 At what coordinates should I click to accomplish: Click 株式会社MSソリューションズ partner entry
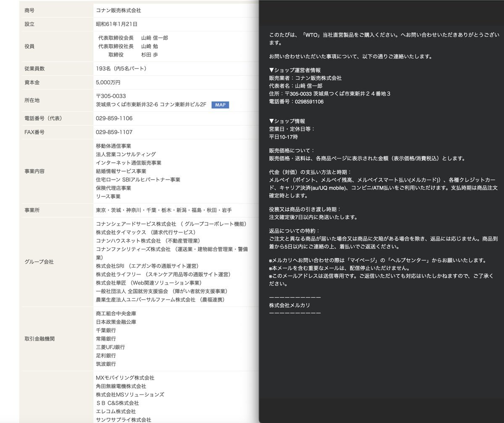pos(130,395)
